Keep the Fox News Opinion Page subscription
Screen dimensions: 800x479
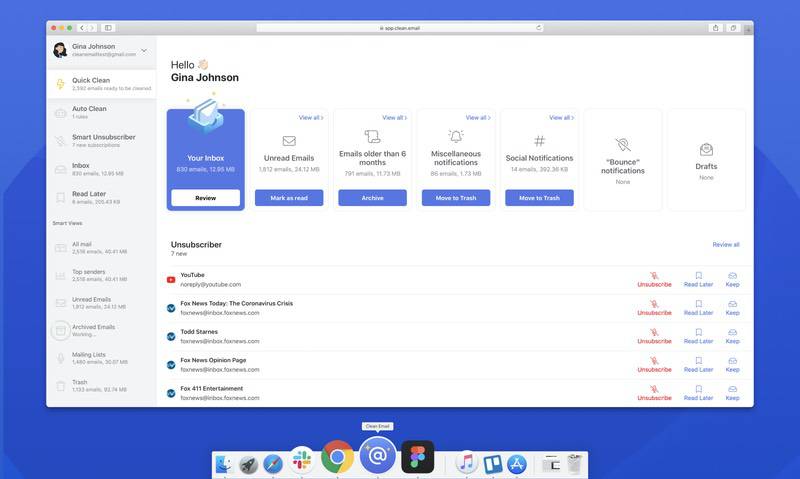pyautogui.click(x=732, y=365)
